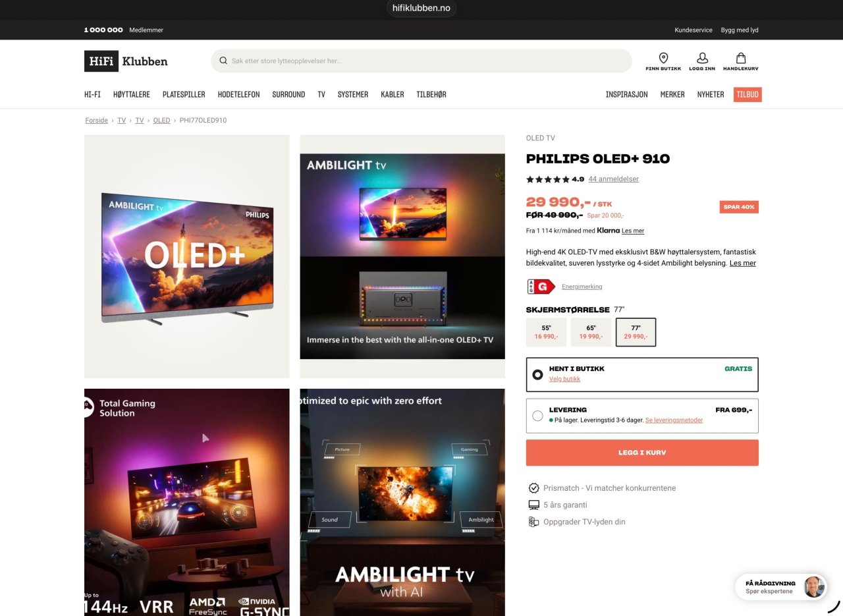Click the search input field

pyautogui.click(x=421, y=61)
